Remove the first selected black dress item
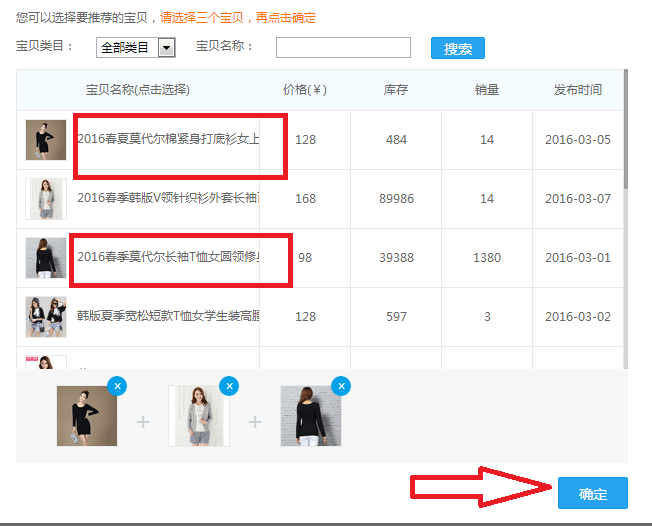652x526 pixels. [117, 386]
